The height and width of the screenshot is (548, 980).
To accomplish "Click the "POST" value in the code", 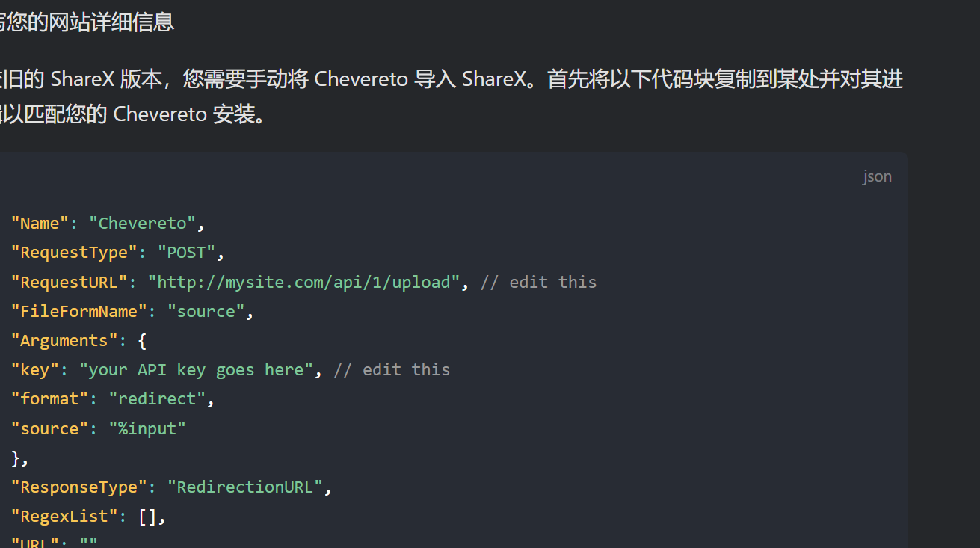I will click(x=186, y=252).
